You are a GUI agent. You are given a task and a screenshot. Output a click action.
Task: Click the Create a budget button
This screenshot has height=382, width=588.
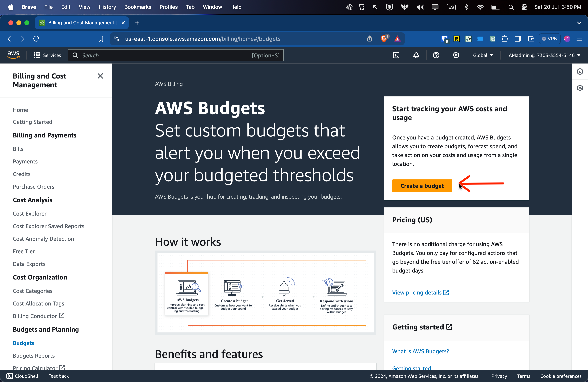(x=422, y=186)
